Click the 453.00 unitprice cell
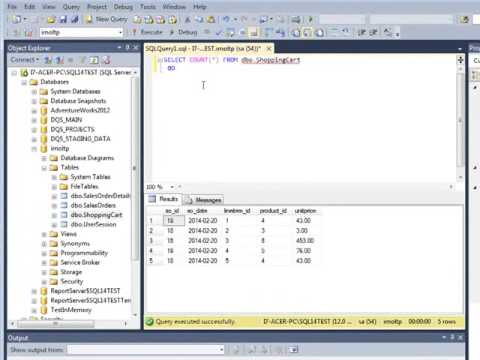Screen dimensions: 480x360 pyautogui.click(x=305, y=241)
